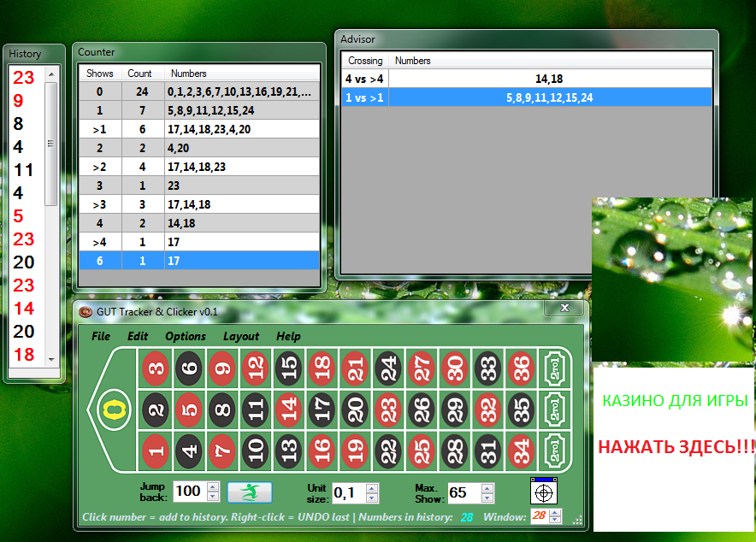This screenshot has width=756, height=542.
Task: Open the File menu
Action: pos(101,336)
